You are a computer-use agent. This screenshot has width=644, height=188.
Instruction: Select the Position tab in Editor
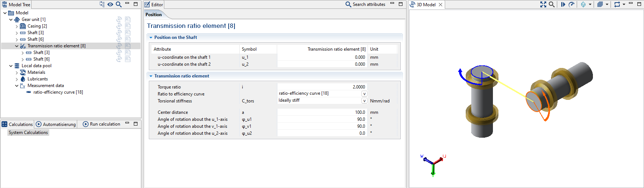click(154, 15)
